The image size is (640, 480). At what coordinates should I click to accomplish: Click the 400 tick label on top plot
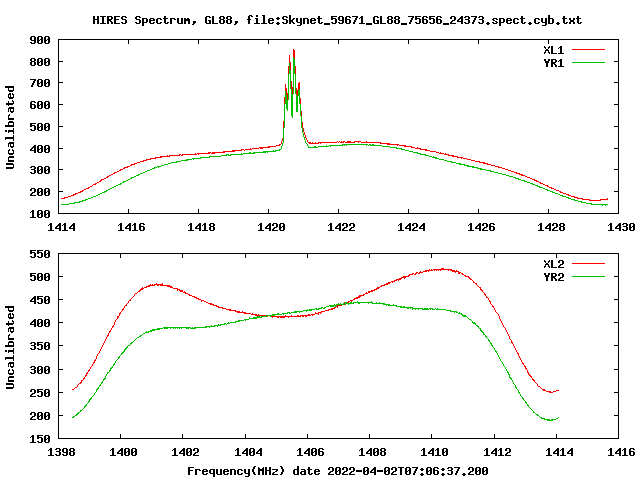click(40, 149)
